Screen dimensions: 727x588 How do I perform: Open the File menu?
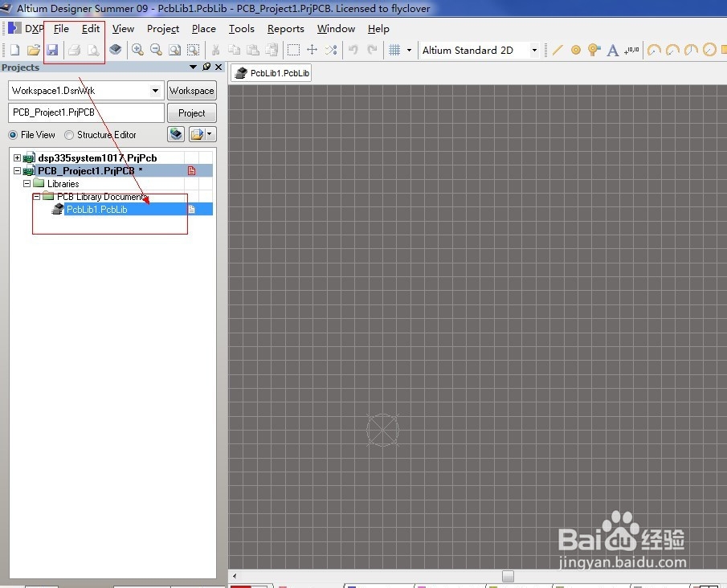[61, 29]
